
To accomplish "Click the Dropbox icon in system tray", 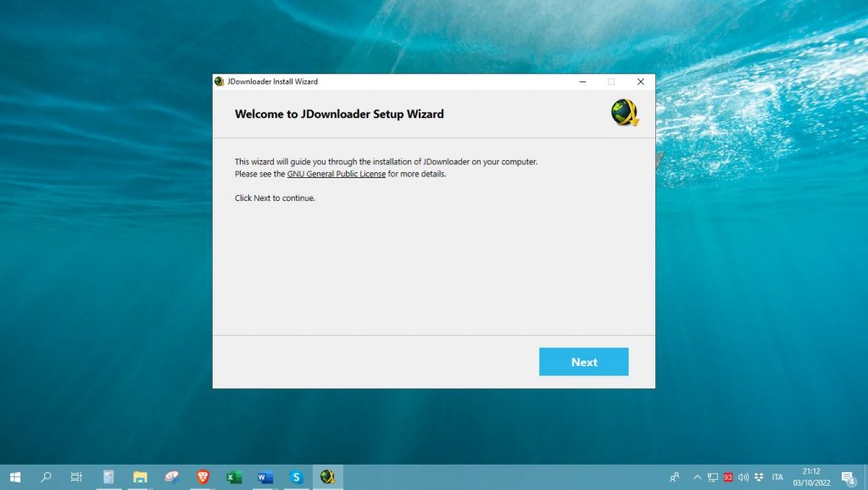I will tap(758, 477).
